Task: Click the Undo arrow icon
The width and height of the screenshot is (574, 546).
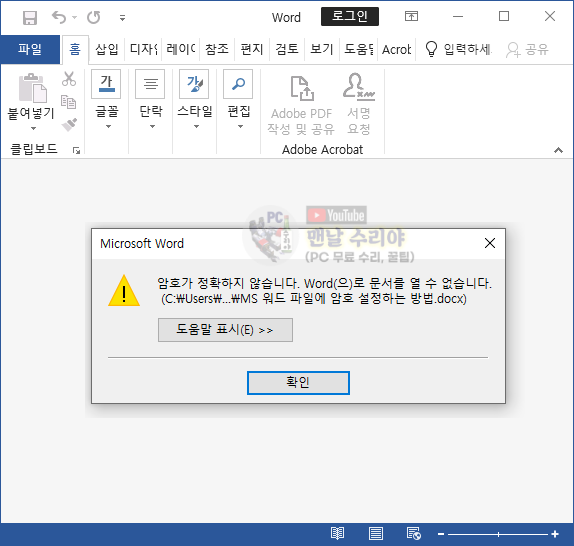Action: pos(59,17)
